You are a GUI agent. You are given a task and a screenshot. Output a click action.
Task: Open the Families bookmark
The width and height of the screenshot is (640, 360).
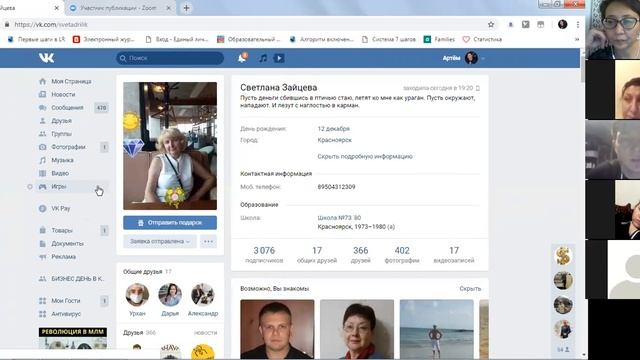[x=439, y=40]
